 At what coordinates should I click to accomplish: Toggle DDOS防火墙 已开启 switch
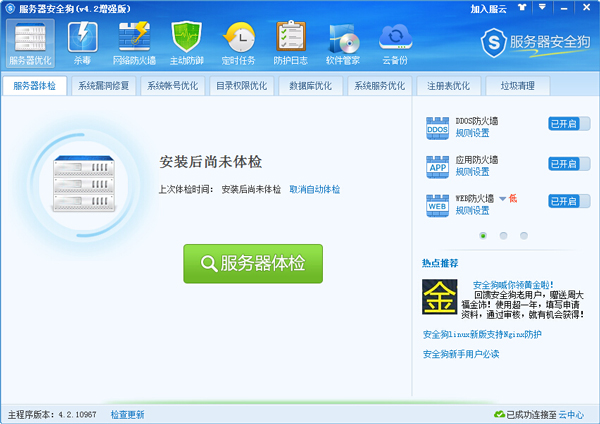(x=569, y=124)
